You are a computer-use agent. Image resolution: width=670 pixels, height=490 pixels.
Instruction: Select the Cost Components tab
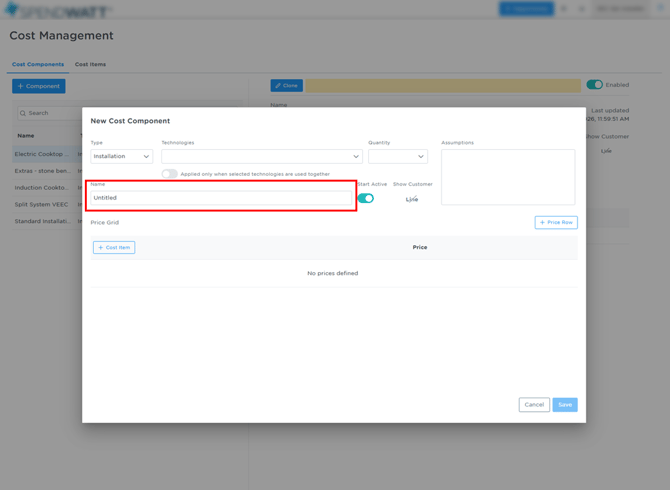click(38, 64)
